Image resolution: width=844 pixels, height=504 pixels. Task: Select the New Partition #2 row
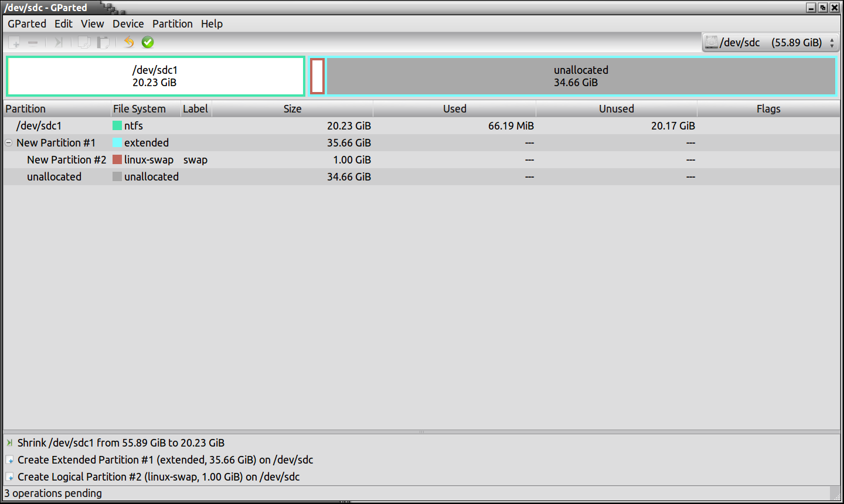(x=421, y=160)
